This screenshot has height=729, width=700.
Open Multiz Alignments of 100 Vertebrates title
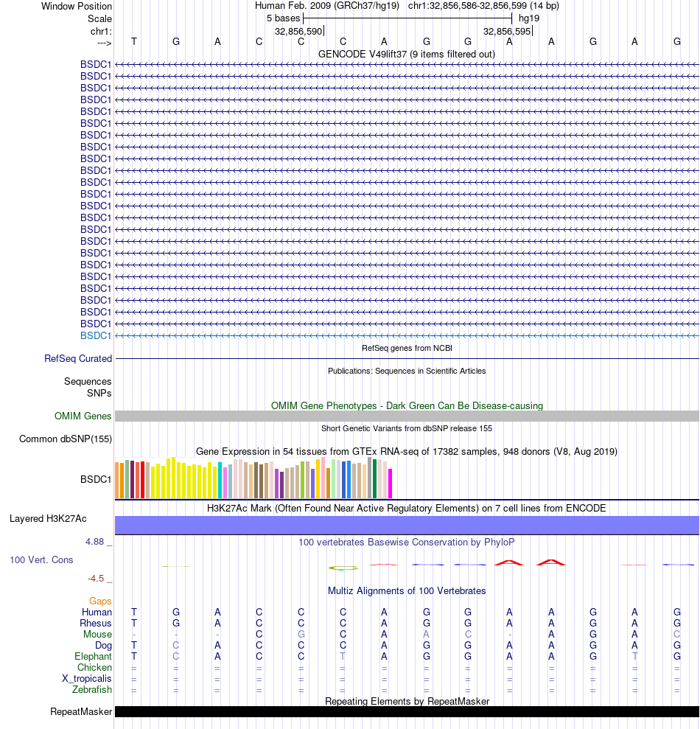407,591
